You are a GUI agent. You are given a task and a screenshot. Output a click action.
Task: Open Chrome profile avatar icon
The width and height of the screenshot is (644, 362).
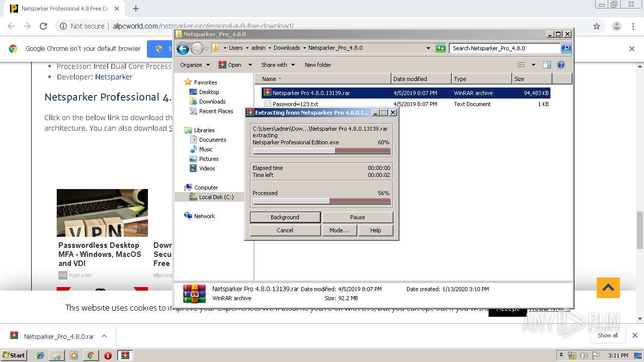[617, 26]
